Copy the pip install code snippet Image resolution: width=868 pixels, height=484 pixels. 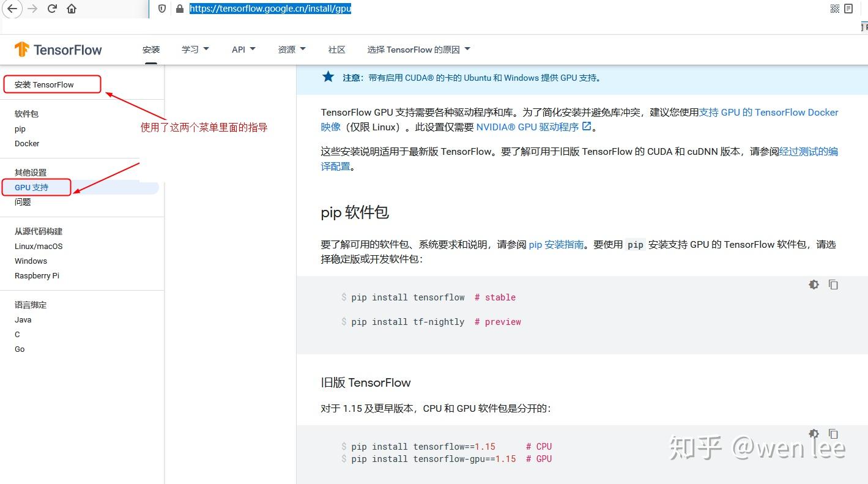pos(833,284)
